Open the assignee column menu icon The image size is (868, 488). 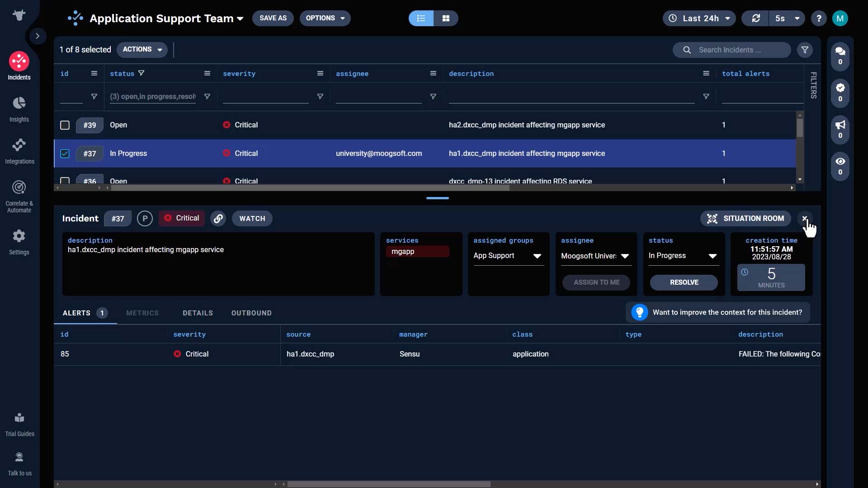tap(433, 73)
